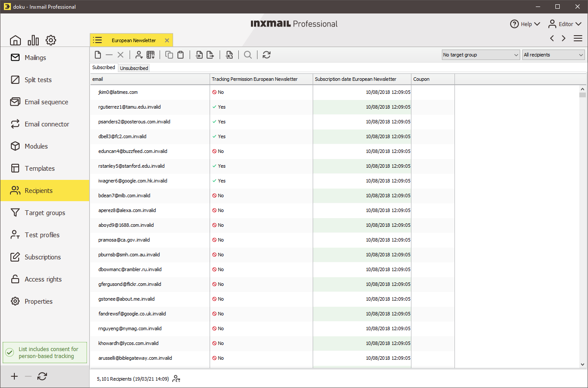This screenshot has height=388, width=588.
Task: Create a new recipient with the blank page icon
Action: tap(98, 55)
